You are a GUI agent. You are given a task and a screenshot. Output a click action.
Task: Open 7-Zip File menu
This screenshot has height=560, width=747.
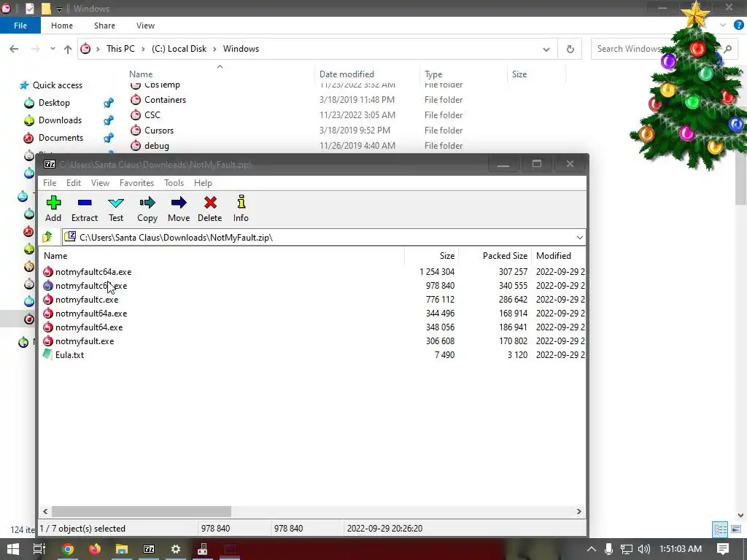click(50, 183)
